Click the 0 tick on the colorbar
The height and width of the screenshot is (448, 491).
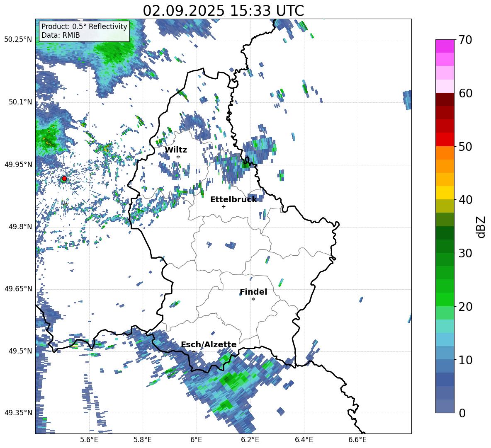click(x=462, y=413)
